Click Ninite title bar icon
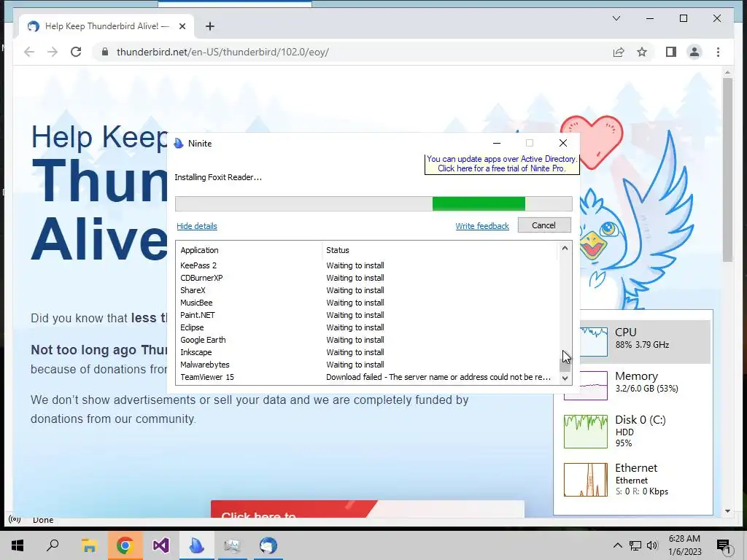The width and height of the screenshot is (747, 560). 179,144
